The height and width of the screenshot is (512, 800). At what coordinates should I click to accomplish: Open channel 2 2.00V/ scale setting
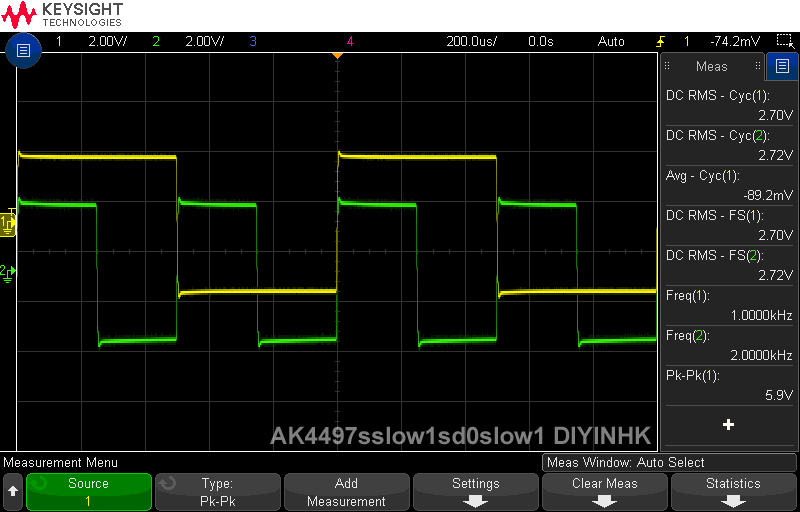205,41
